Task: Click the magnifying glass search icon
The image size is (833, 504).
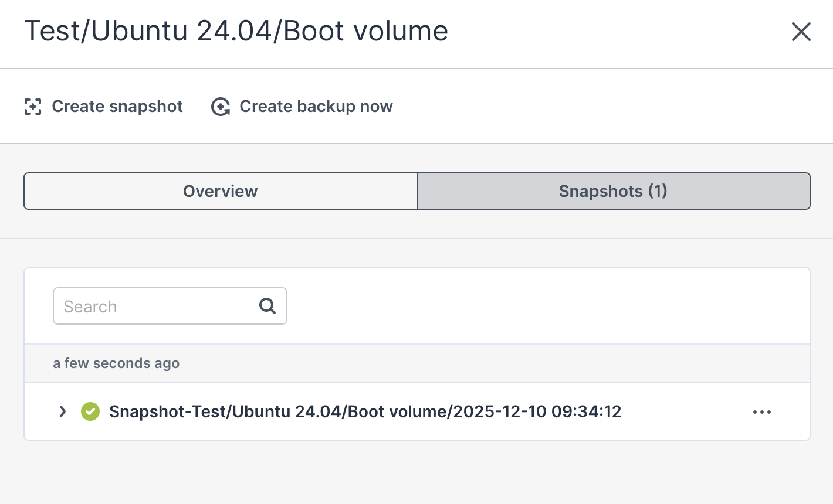Action: [x=267, y=306]
